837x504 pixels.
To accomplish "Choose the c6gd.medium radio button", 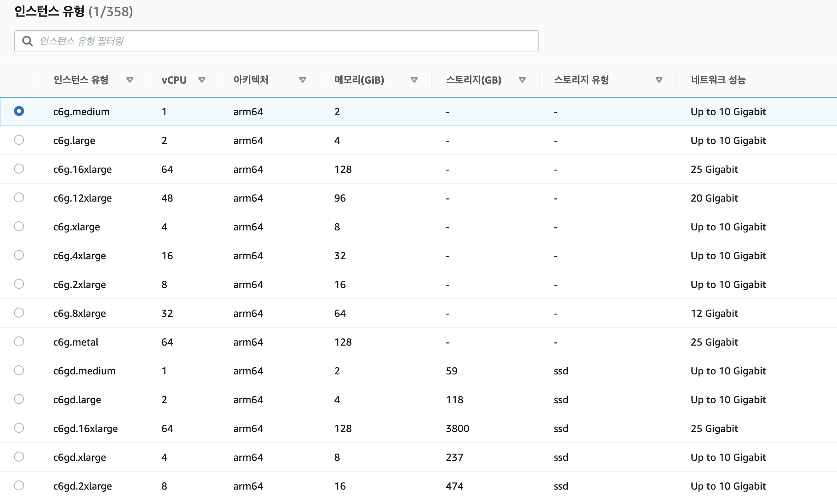I will tap(19, 370).
